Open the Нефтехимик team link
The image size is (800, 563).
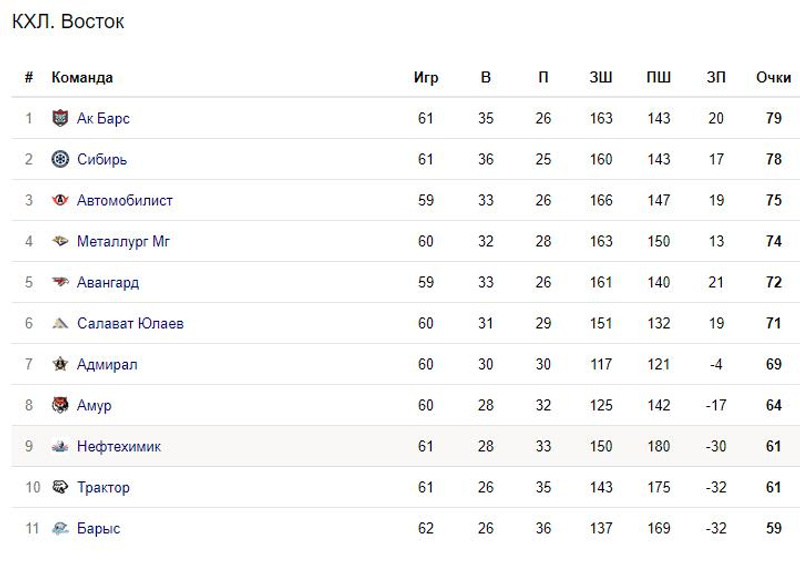119,447
